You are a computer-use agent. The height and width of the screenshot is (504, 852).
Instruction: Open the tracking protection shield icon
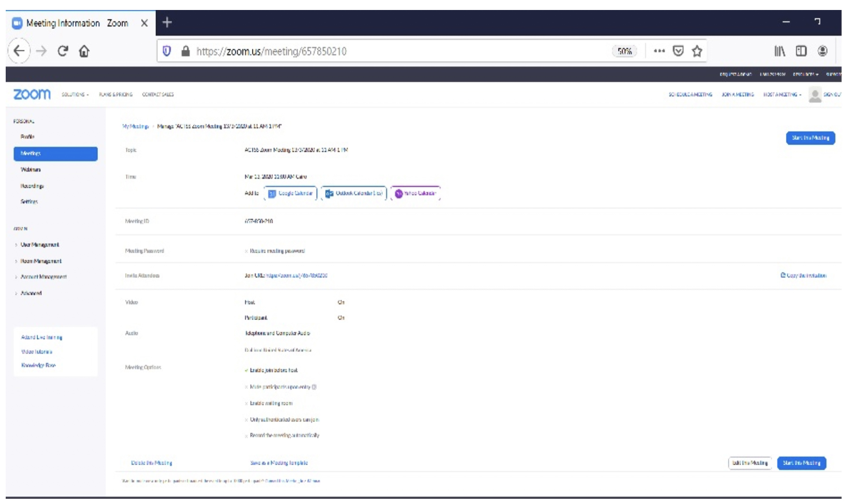pyautogui.click(x=167, y=51)
